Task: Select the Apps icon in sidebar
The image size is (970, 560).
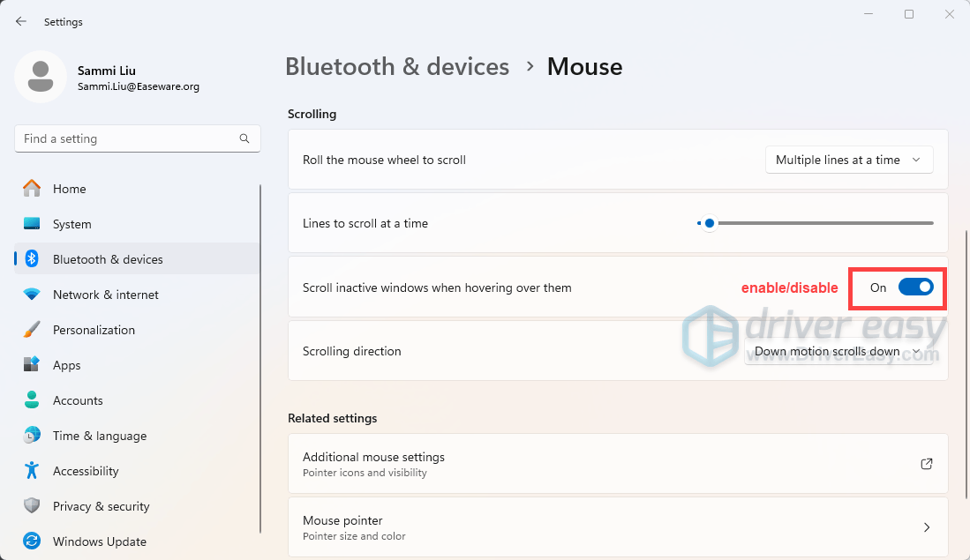Action: click(30, 365)
